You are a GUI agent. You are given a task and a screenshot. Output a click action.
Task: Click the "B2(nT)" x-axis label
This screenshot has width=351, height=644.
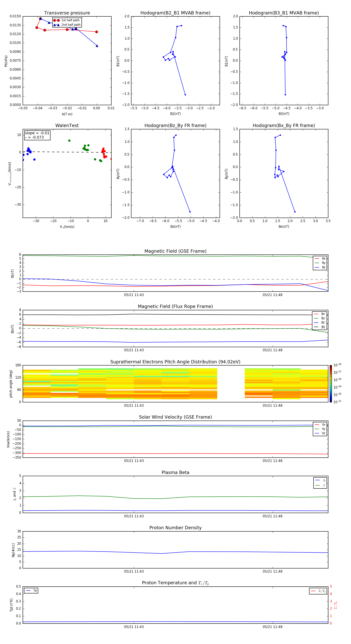pyautogui.click(x=175, y=114)
